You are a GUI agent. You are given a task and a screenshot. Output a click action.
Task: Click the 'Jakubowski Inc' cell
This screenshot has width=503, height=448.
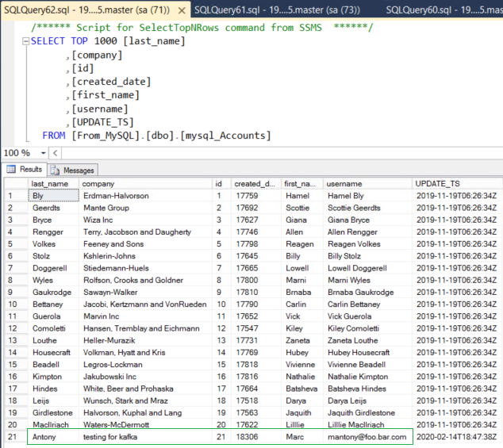tap(145, 377)
